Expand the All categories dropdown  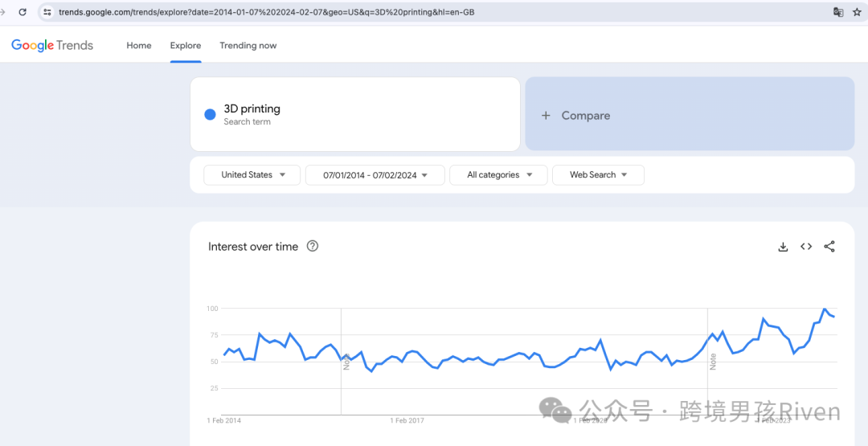click(498, 175)
